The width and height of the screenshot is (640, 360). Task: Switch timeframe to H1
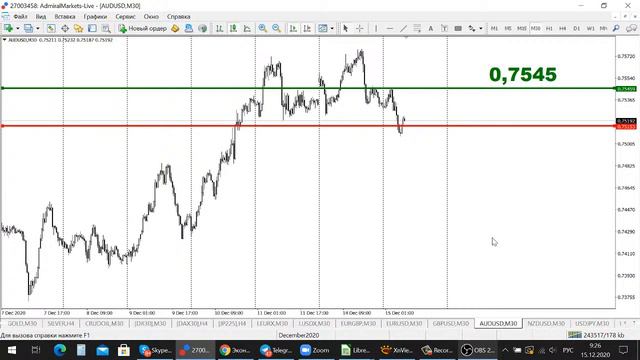click(x=549, y=28)
